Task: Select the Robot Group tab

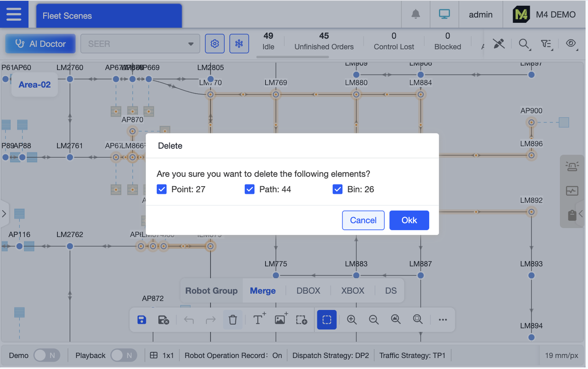Action: (x=211, y=290)
